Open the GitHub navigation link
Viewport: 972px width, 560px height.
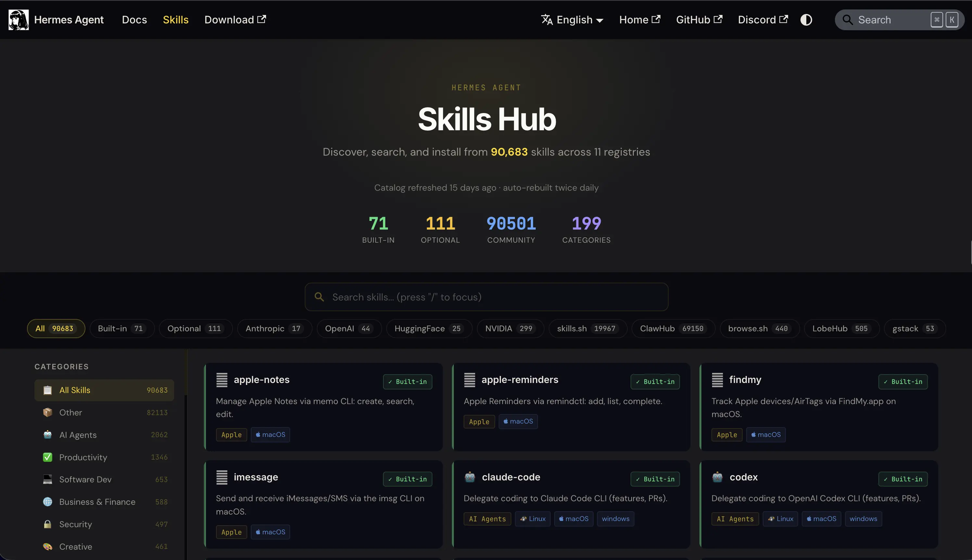(699, 19)
